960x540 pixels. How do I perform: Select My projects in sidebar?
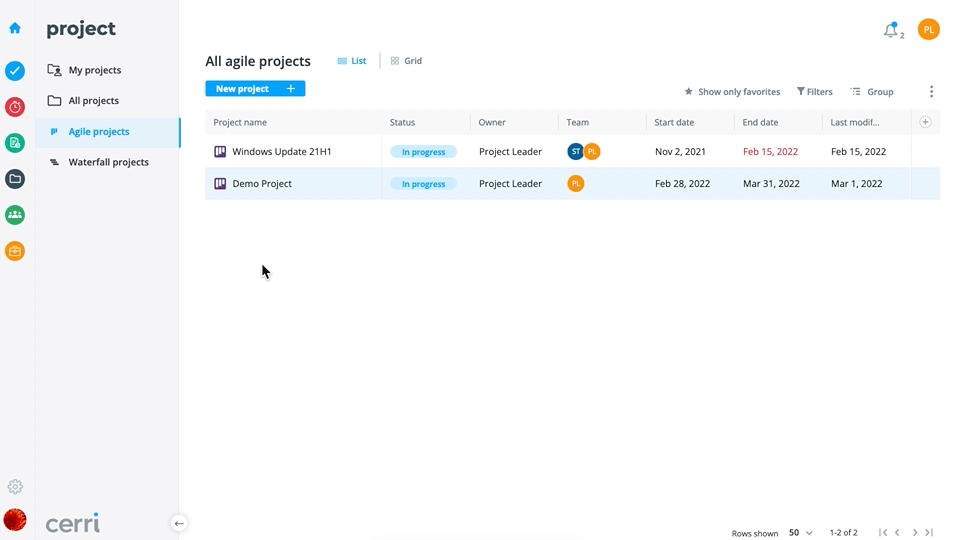[x=108, y=70]
